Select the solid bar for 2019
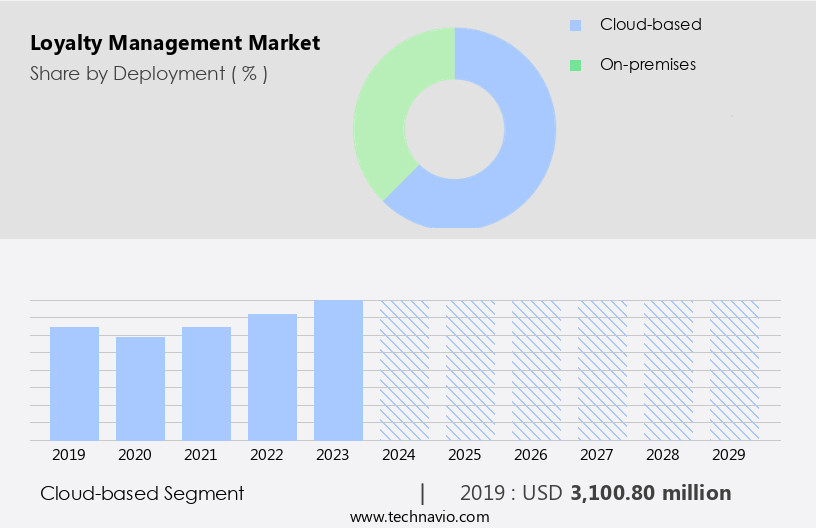 [74, 384]
